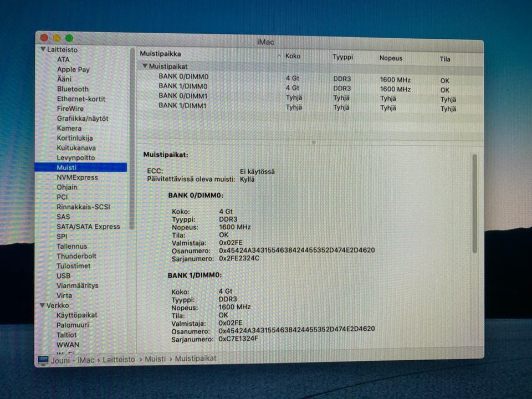Select FireWire in the sidebar
Screen dimensions: 532x399
click(x=70, y=109)
